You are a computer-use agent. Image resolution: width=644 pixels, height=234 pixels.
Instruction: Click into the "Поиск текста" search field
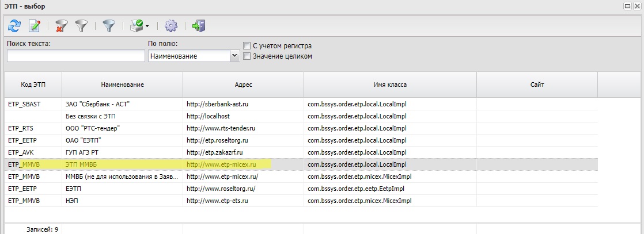[x=75, y=56]
